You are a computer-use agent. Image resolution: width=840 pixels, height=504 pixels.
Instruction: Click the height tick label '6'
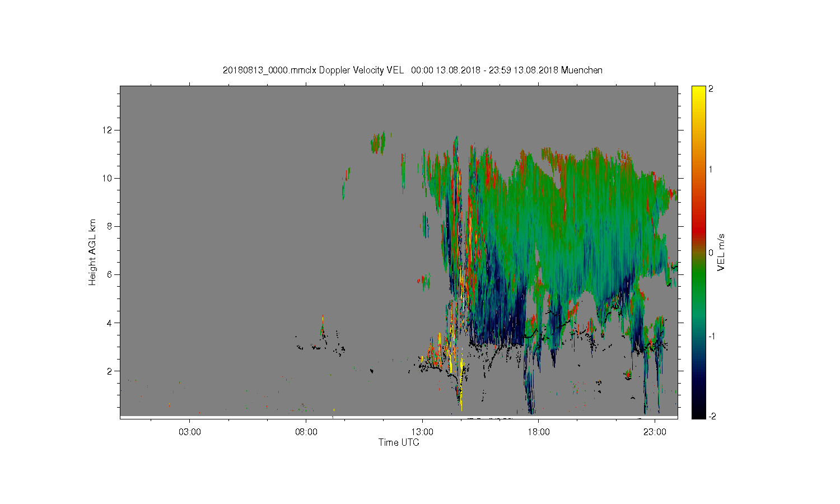[x=111, y=274]
